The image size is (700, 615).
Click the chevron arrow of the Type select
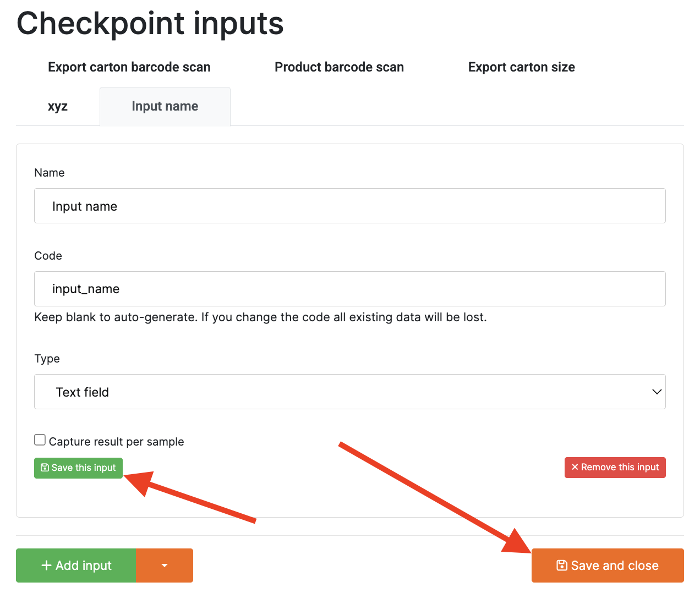656,392
